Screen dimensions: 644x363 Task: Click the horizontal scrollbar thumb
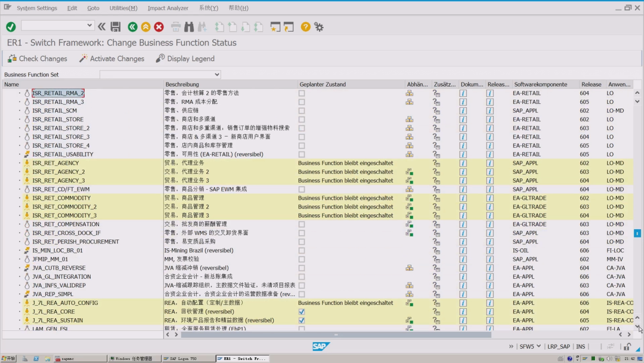pyautogui.click(x=336, y=334)
